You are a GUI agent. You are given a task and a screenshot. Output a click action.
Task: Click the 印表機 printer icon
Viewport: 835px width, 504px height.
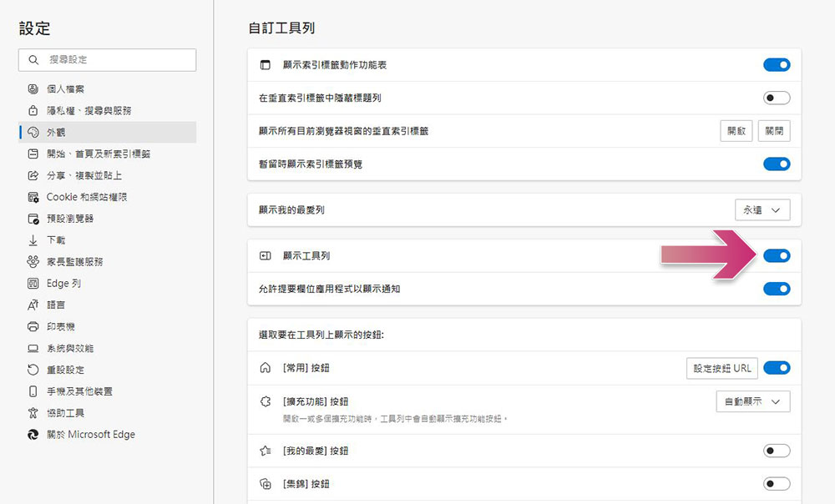(33, 326)
